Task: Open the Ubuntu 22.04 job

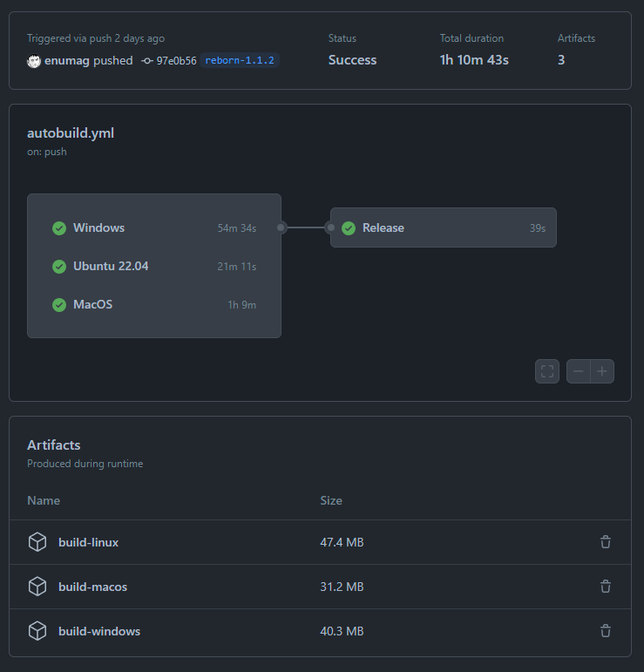Action: click(111, 266)
